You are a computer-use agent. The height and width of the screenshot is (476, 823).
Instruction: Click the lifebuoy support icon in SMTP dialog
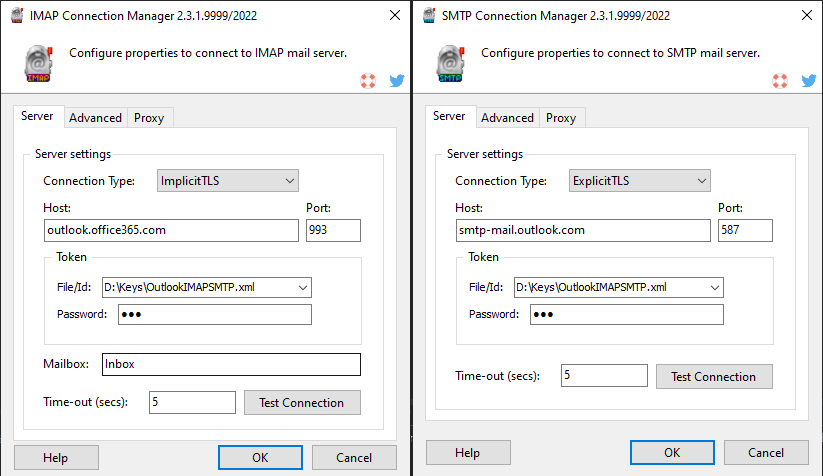(780, 80)
